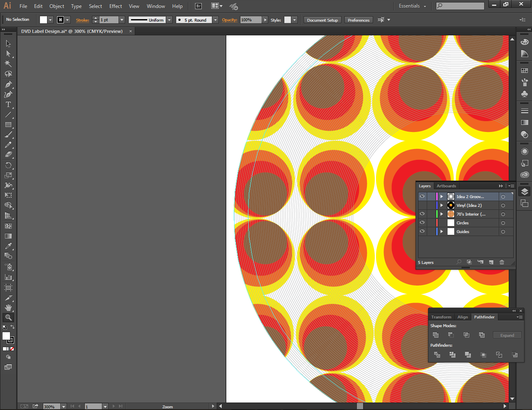Select the Magic Wand tool
Viewport: 532px width, 410px height.
coord(8,64)
